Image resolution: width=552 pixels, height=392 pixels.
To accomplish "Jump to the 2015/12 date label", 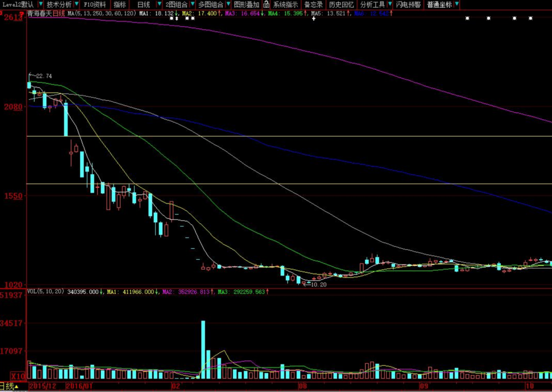I will pyautogui.click(x=43, y=386).
